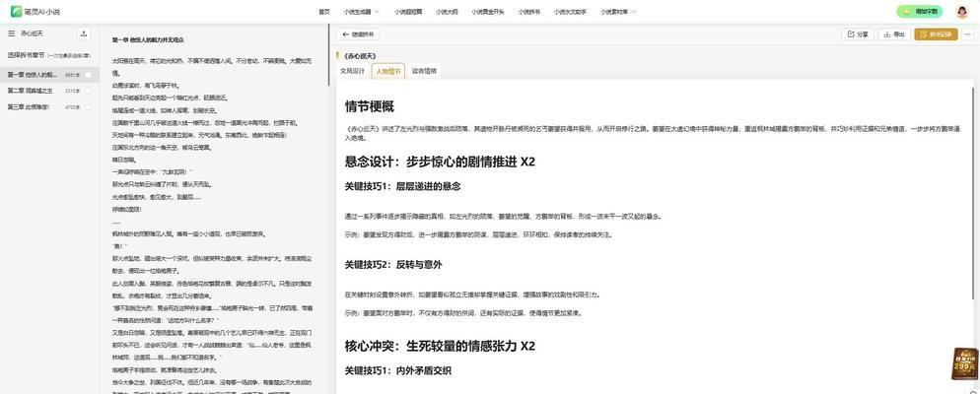Click the upload icon in the chapter sidebar
Image resolution: width=980 pixels, height=394 pixels.
tap(85, 33)
